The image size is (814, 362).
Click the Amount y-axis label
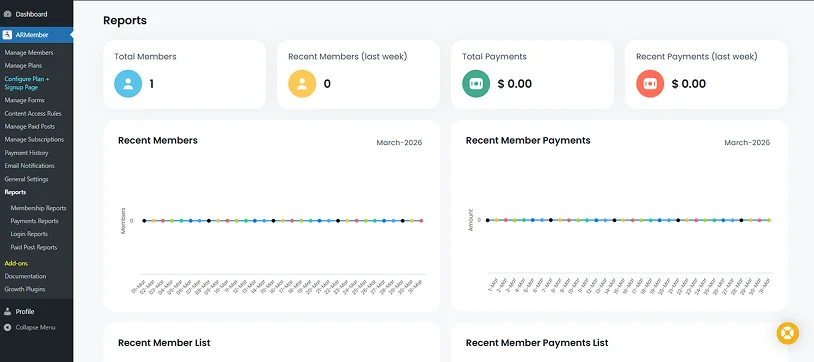click(471, 220)
